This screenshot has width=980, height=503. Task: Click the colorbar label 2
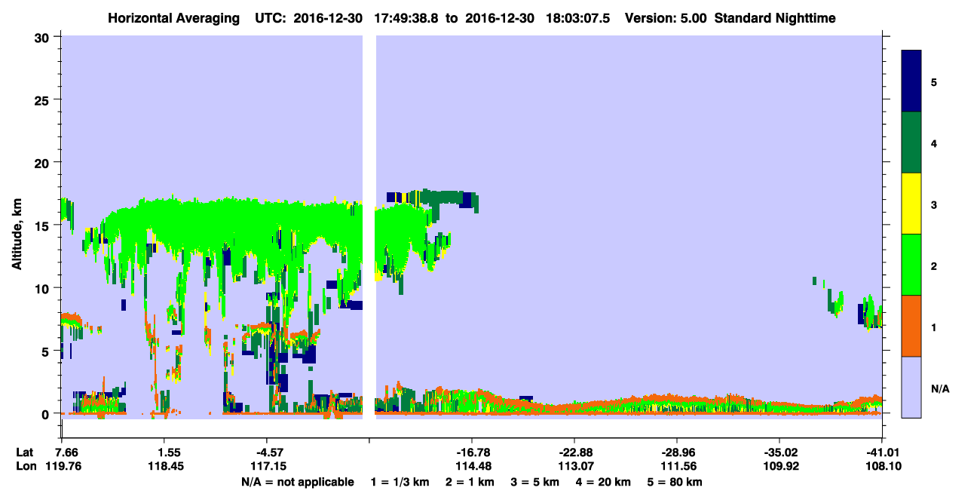[934, 265]
